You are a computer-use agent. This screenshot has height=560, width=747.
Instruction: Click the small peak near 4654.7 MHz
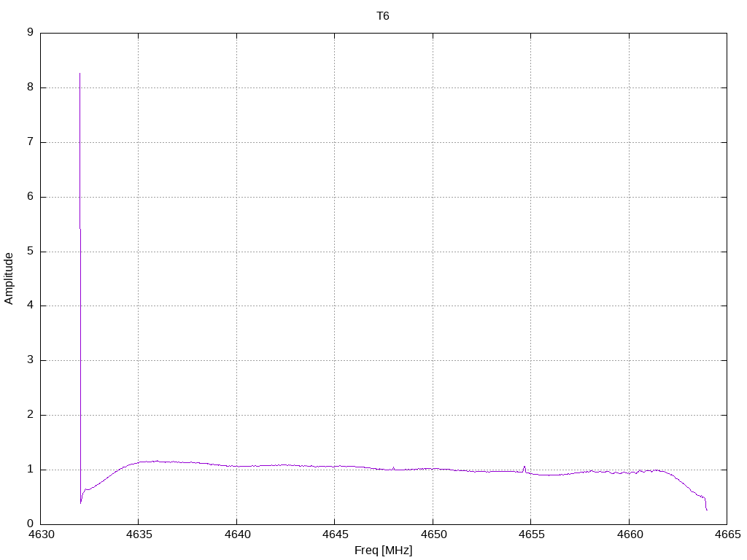pyautogui.click(x=525, y=467)
